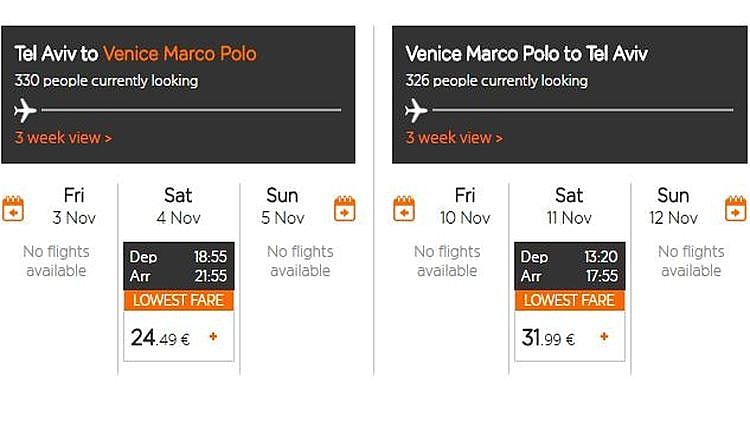Screen dimensions: 750x422
Task: Click airplane icon in Tel Aviv to Venice header
Action: 26,110
